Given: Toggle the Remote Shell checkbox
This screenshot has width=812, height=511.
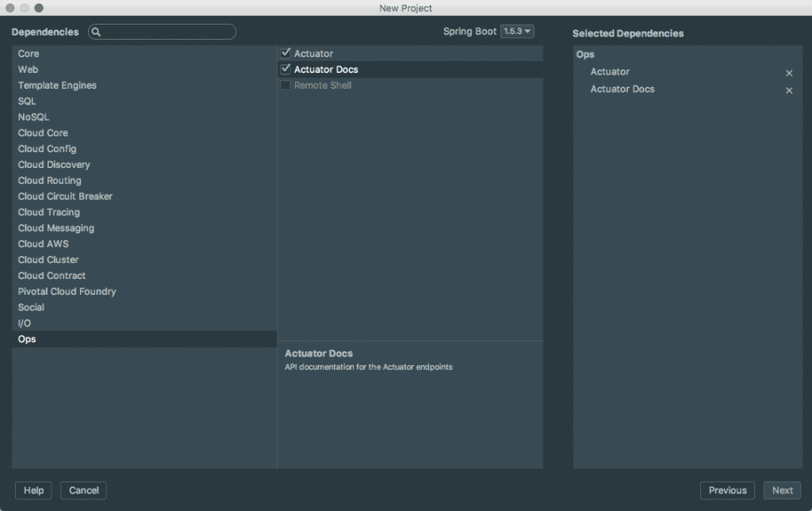Looking at the screenshot, I should point(286,85).
